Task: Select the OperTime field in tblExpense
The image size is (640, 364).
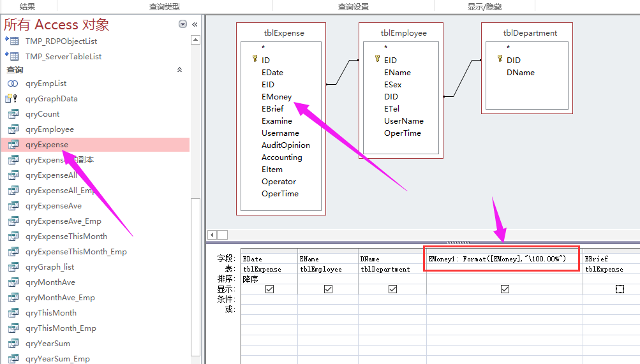Action: point(280,194)
